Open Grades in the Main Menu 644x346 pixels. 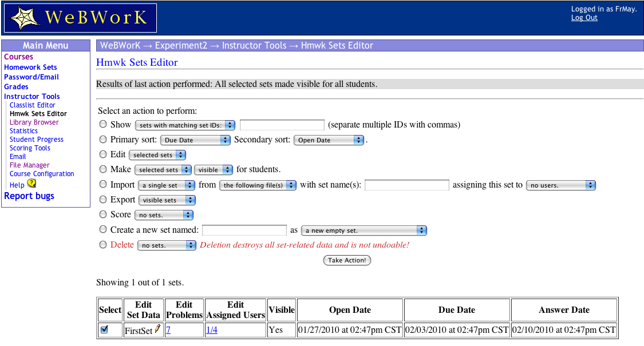[x=16, y=86]
